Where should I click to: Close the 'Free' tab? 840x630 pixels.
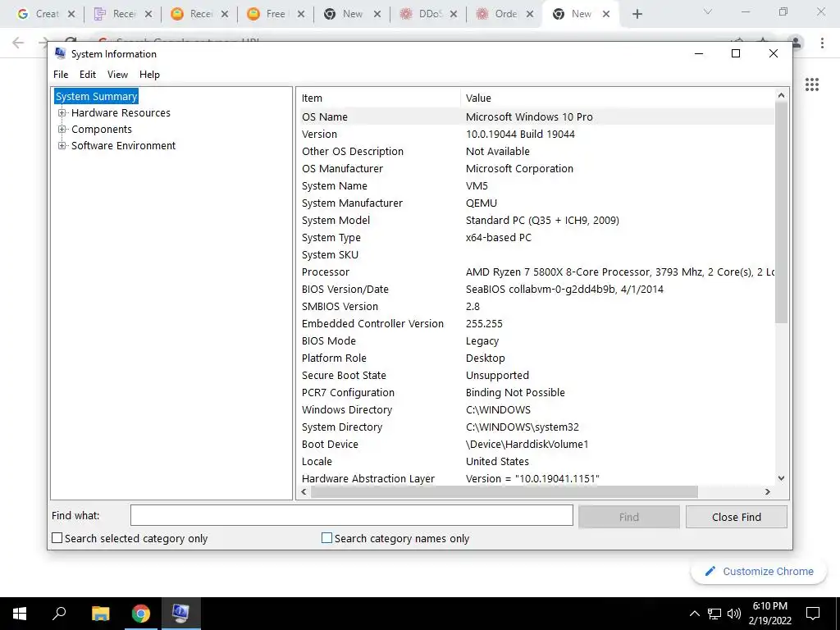point(301,15)
